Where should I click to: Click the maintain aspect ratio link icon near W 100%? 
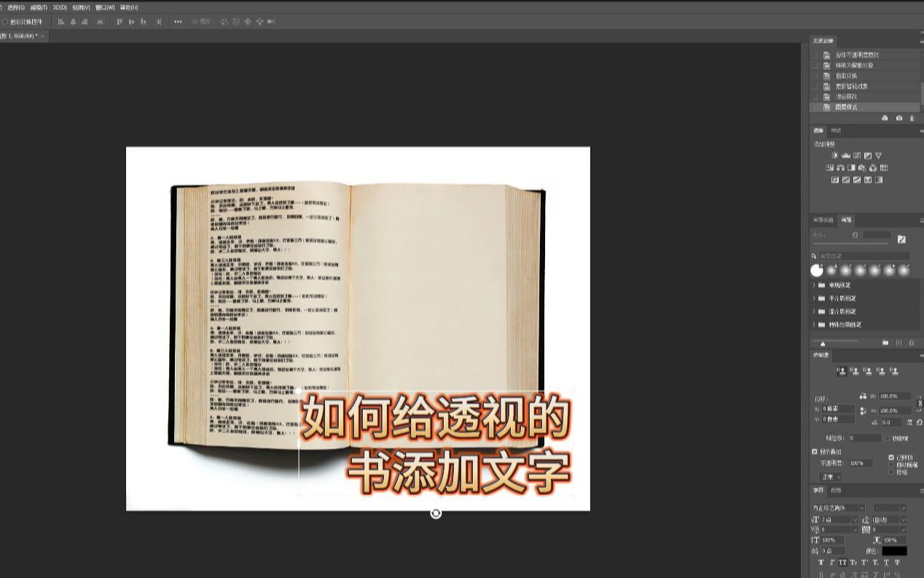863,396
